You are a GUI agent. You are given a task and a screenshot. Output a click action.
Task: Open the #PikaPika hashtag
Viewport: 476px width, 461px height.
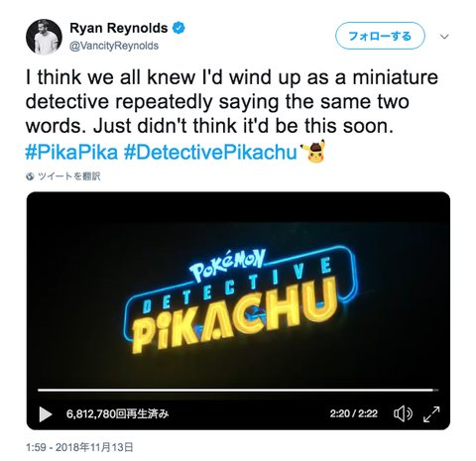[71, 153]
